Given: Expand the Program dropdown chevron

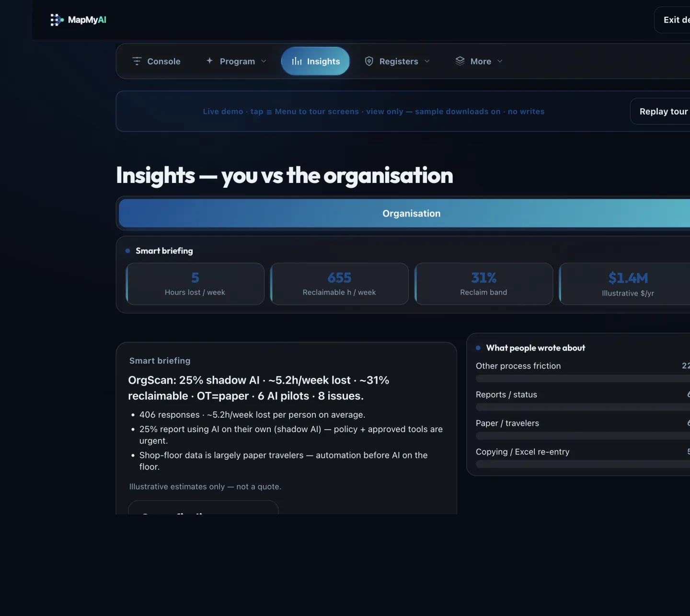Looking at the screenshot, I should click(264, 61).
